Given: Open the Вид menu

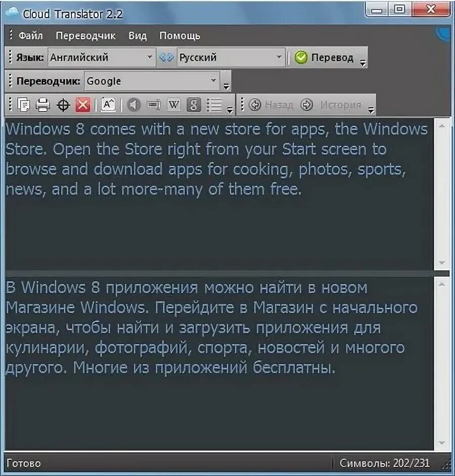Looking at the screenshot, I should [138, 36].
